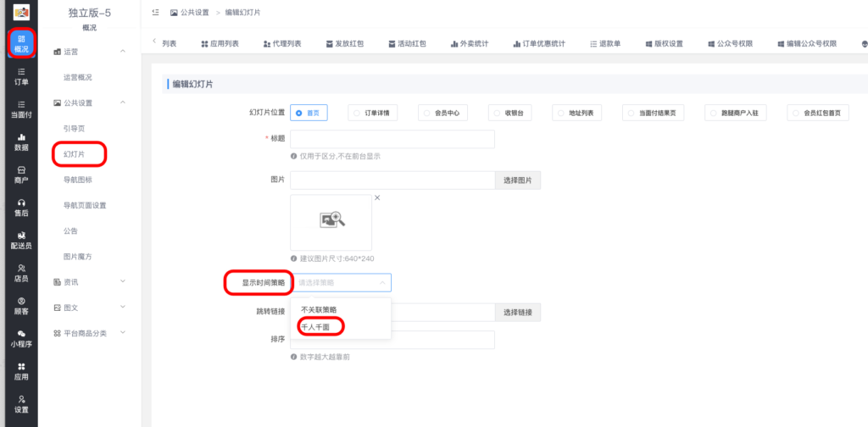This screenshot has width=868, height=427.
Task: Open the 订单 orders section in the sidebar
Action: coord(21,77)
